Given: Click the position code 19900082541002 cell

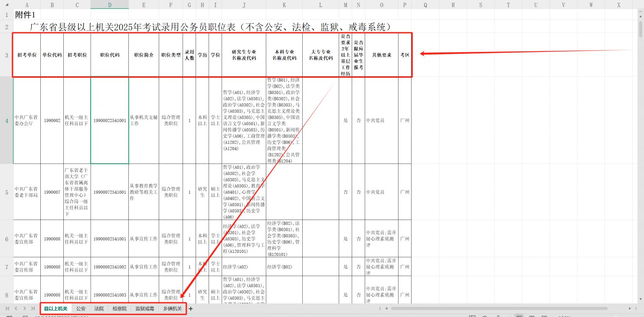Looking at the screenshot, I should 109,267.
